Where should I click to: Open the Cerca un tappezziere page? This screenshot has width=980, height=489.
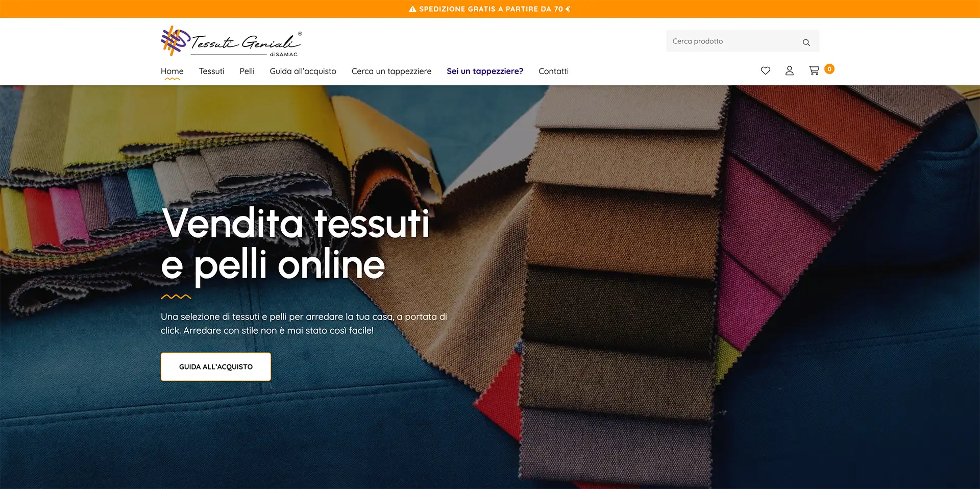click(x=391, y=71)
